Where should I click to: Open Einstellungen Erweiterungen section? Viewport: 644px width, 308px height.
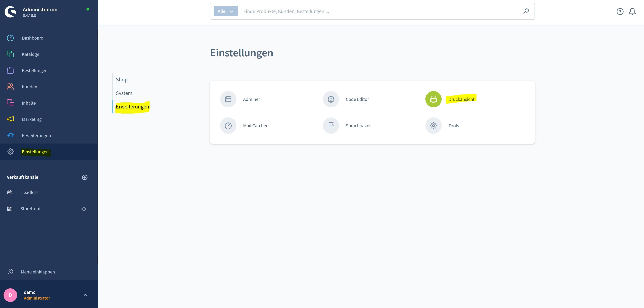coord(132,106)
